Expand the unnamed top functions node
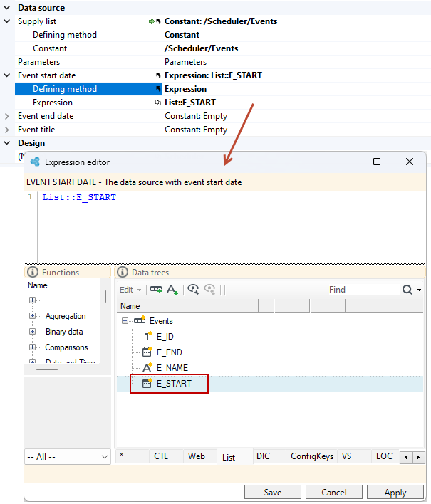 point(32,300)
